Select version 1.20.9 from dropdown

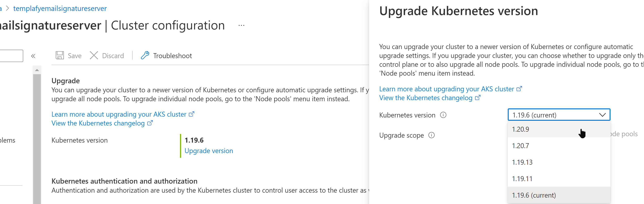pos(521,129)
